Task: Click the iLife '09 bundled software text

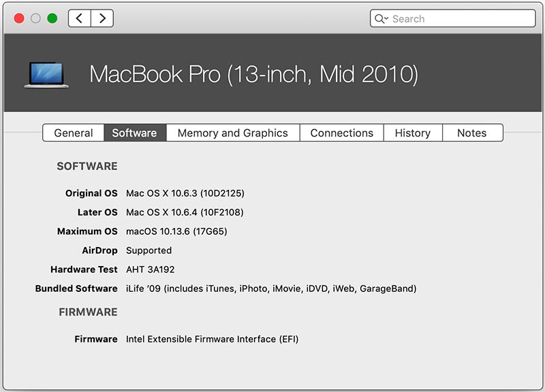Action: point(271,289)
